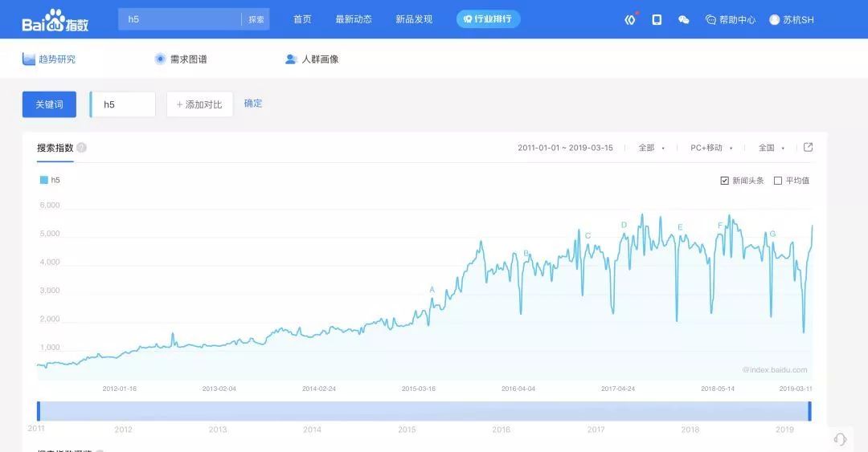Screen dimensions: 868x452
Task: Click news marker F on chart
Action: coord(720,226)
